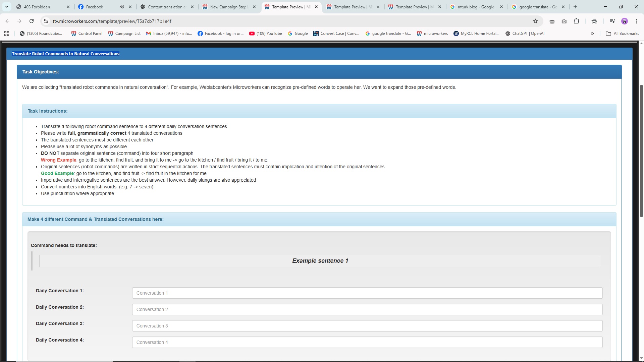644x362 pixels.
Task: Click the Conversation 1 input field
Action: 367,293
